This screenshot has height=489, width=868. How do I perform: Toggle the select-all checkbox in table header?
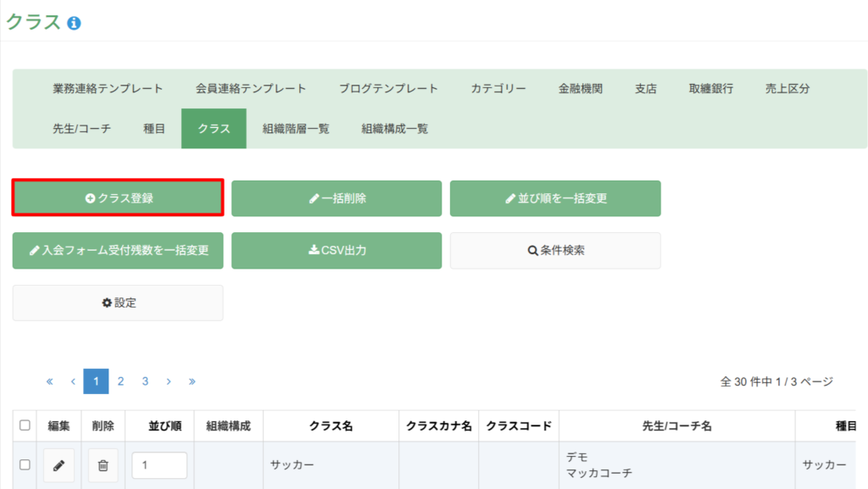click(25, 425)
